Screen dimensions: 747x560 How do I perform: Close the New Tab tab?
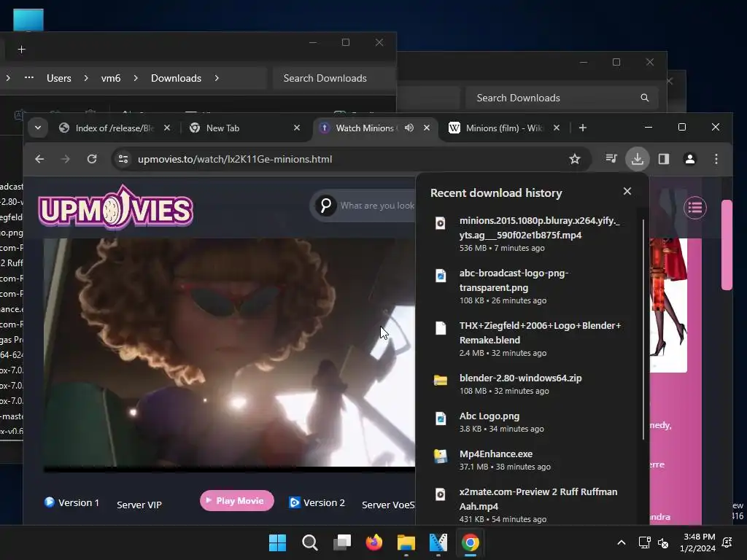[x=297, y=128]
